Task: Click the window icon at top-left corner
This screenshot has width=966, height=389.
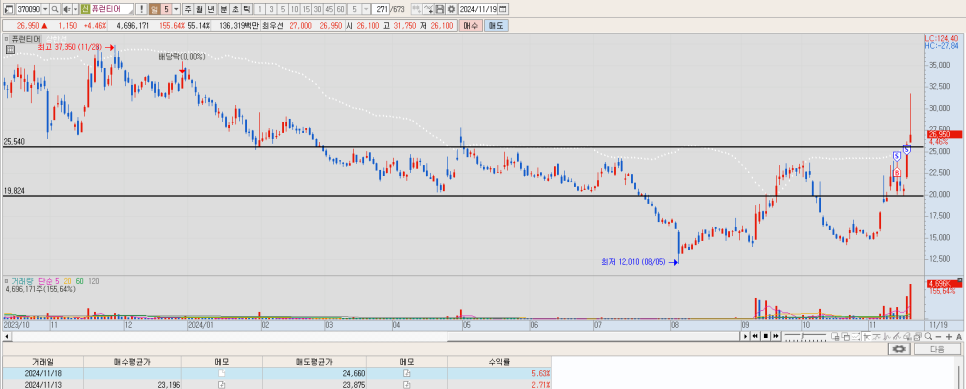Action: [8, 9]
